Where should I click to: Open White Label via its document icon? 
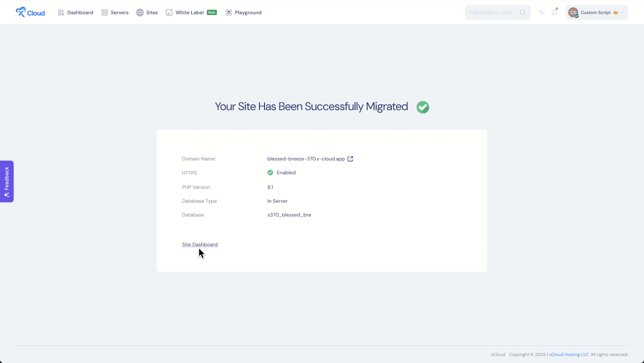coord(169,12)
